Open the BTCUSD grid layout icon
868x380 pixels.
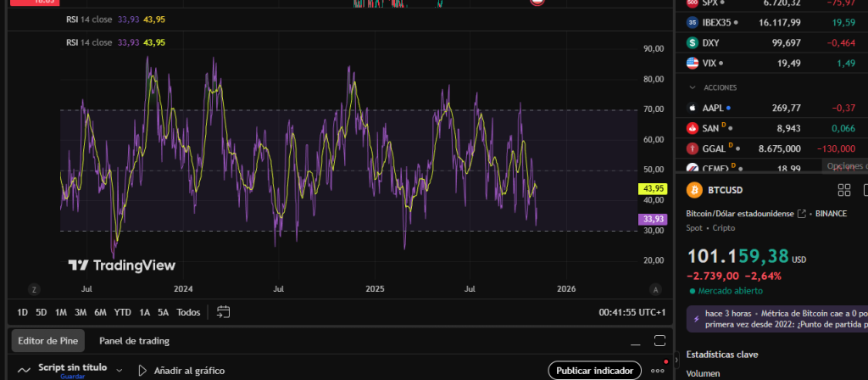tap(843, 190)
